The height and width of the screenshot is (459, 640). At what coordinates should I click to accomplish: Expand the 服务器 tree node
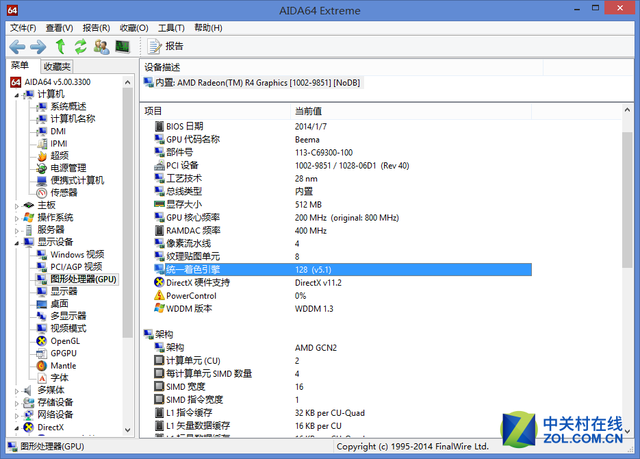16,231
